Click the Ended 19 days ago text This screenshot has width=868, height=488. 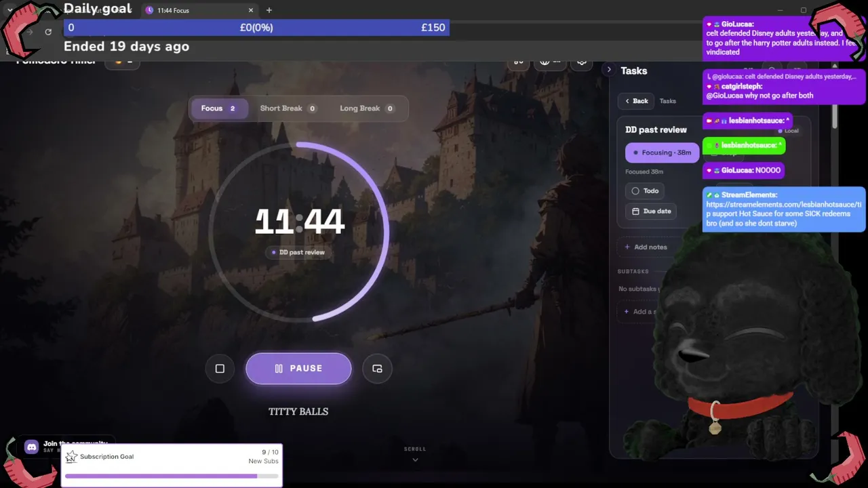[x=126, y=47]
